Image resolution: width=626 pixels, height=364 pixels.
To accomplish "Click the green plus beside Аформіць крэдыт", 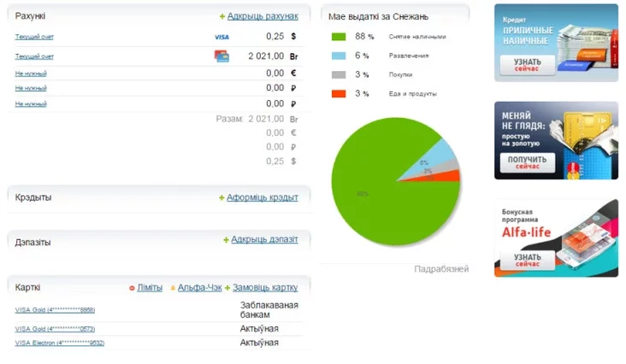I will (221, 197).
